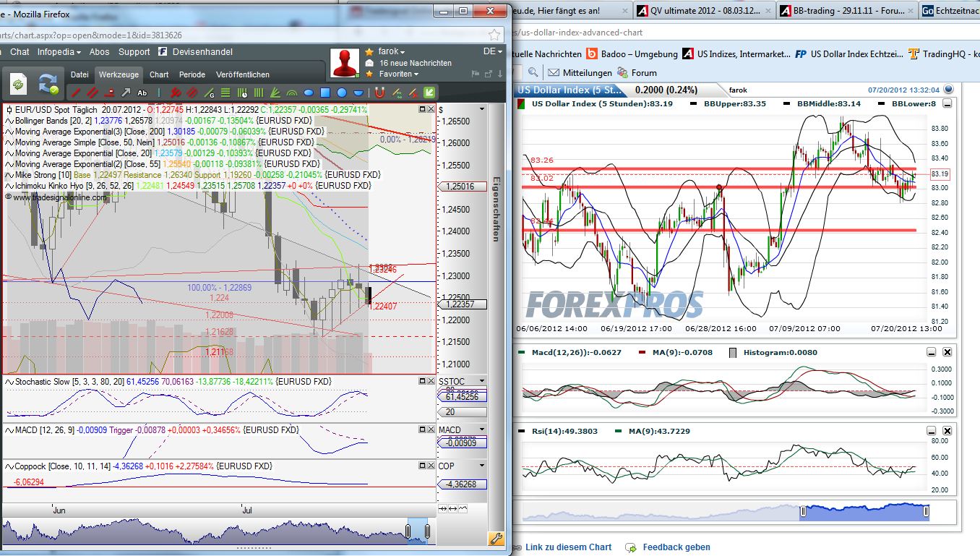Select the blue circle drawing tool
Viewport: 980px width, 556px height.
pyautogui.click(x=341, y=93)
